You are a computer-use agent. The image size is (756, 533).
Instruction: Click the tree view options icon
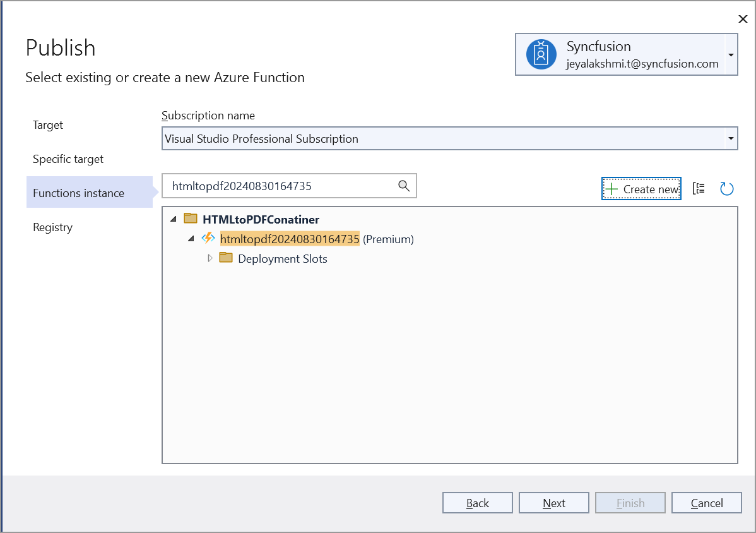pos(699,189)
